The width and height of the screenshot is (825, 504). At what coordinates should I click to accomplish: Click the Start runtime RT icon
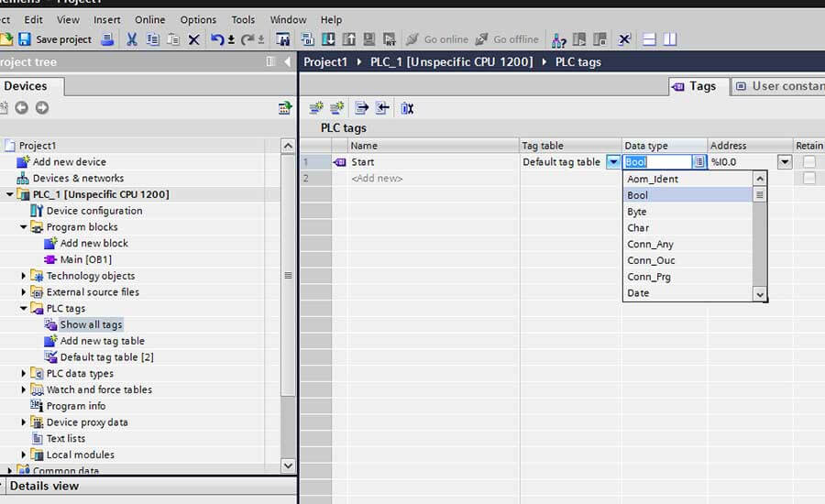tap(390, 38)
